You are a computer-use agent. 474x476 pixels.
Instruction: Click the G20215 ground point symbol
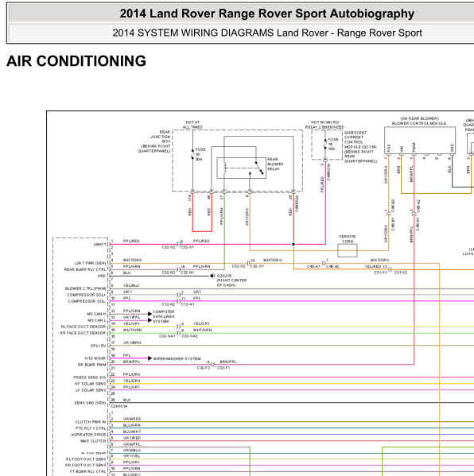212,276
